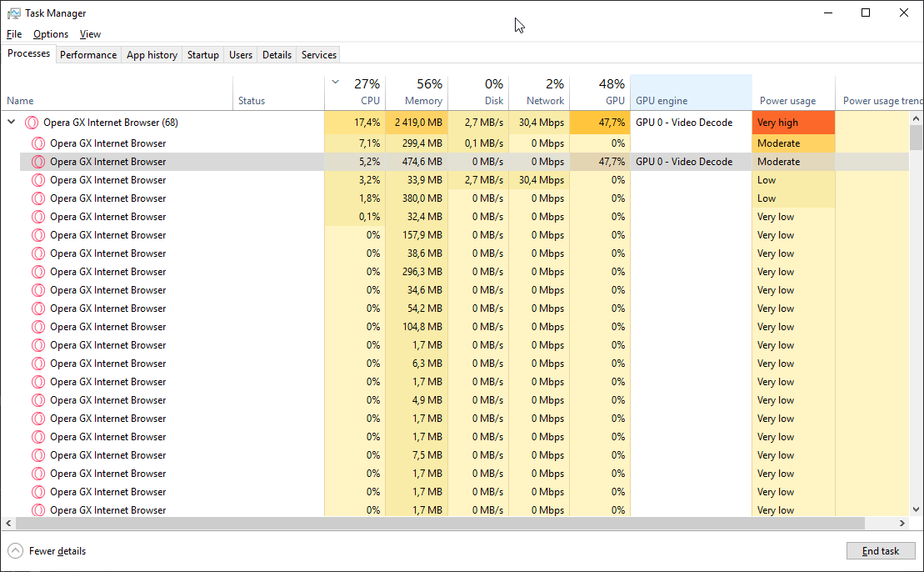Click the Fewer details link text
This screenshot has width=924, height=572.
click(x=57, y=551)
